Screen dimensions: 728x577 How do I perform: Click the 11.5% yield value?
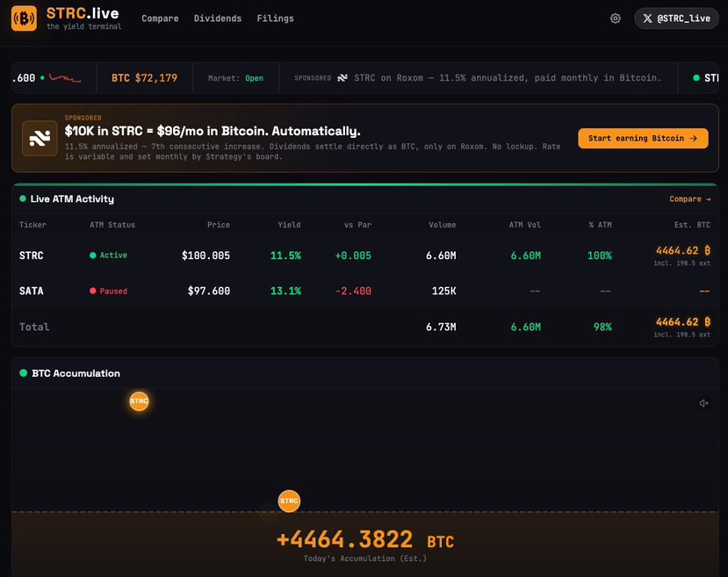tap(285, 256)
